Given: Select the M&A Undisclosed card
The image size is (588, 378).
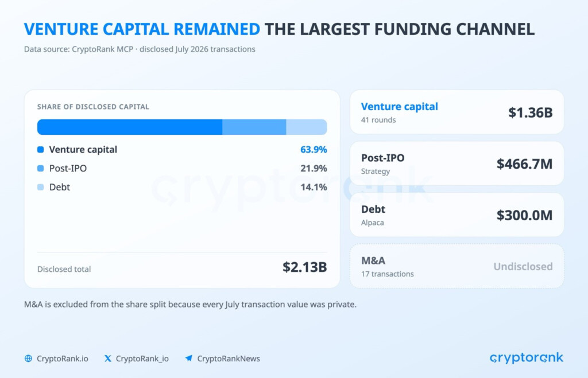Looking at the screenshot, I should pyautogui.click(x=457, y=266).
